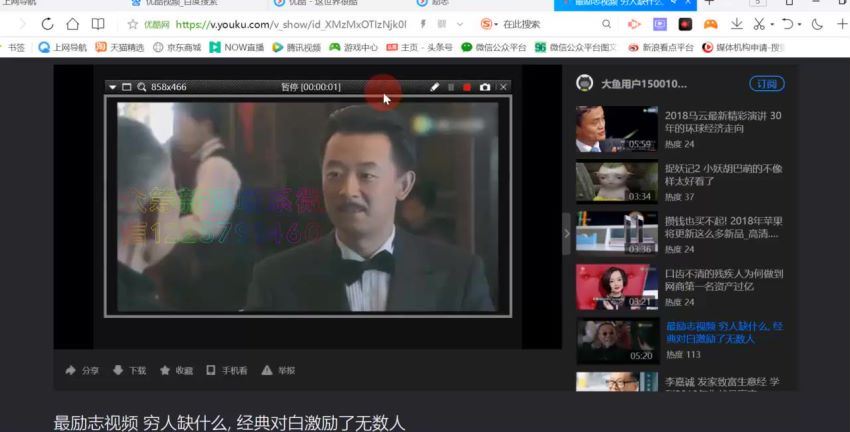850x432 pixels.
Task: Click the recorder pause button
Action: [x=451, y=87]
